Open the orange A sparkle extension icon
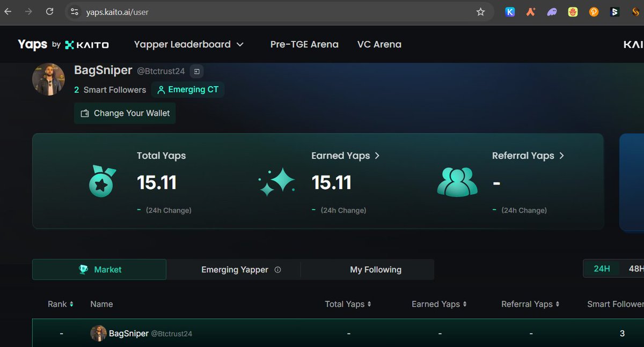The image size is (644, 347). click(x=531, y=12)
